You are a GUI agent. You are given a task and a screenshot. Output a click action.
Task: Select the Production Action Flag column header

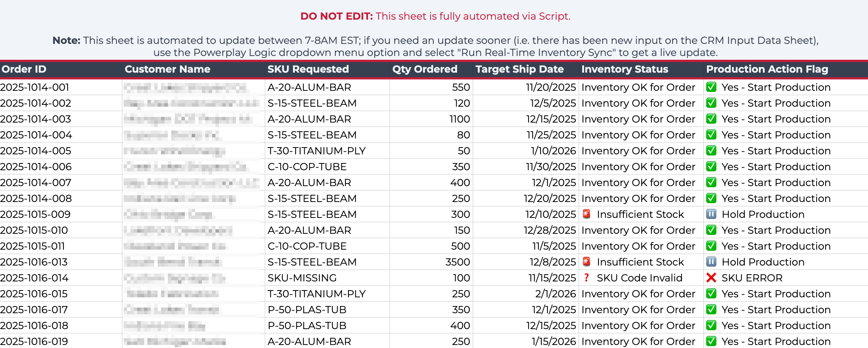tap(767, 69)
